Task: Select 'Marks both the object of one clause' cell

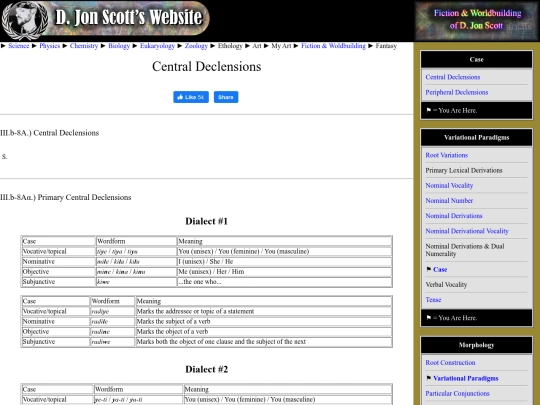Action: pos(263,342)
